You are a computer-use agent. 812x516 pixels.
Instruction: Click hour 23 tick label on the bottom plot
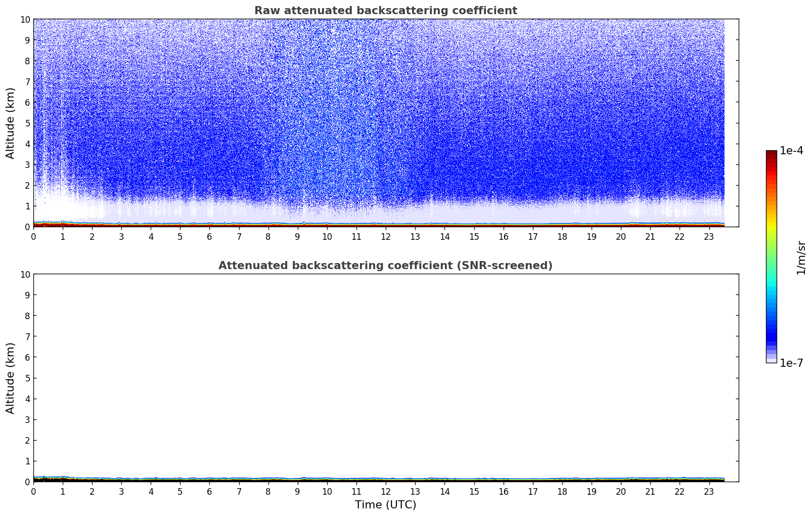(709, 491)
